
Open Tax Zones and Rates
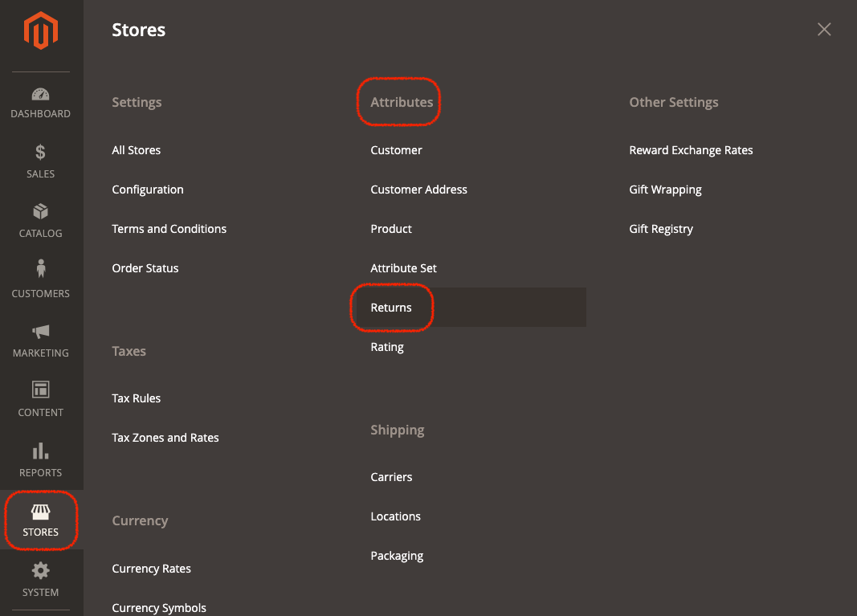click(165, 438)
